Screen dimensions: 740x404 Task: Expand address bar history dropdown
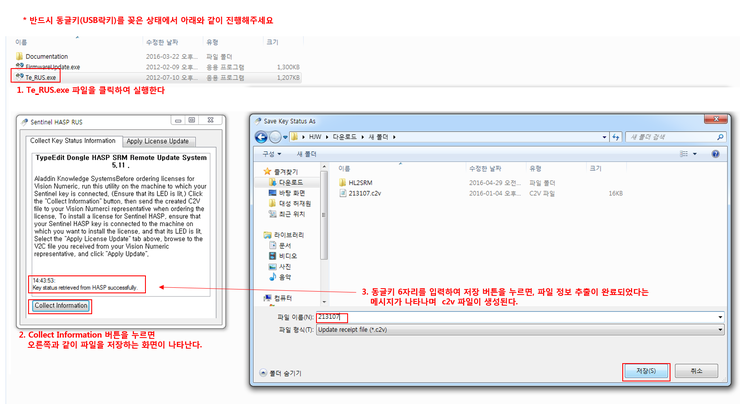point(604,137)
